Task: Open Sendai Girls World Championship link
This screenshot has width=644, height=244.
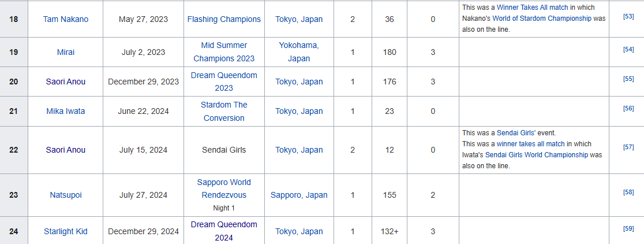Action: point(537,155)
